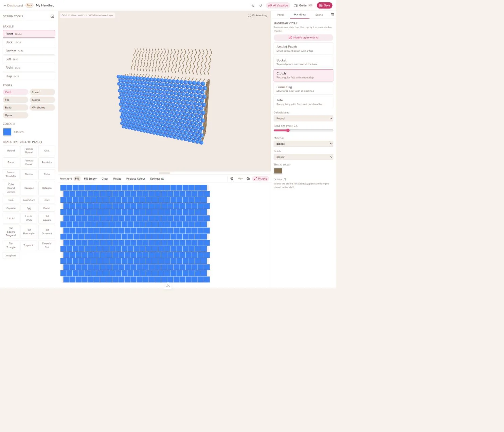Viewport: 504px width, 432px height.
Task: Pick the Hexagon bead
Action: click(x=29, y=188)
